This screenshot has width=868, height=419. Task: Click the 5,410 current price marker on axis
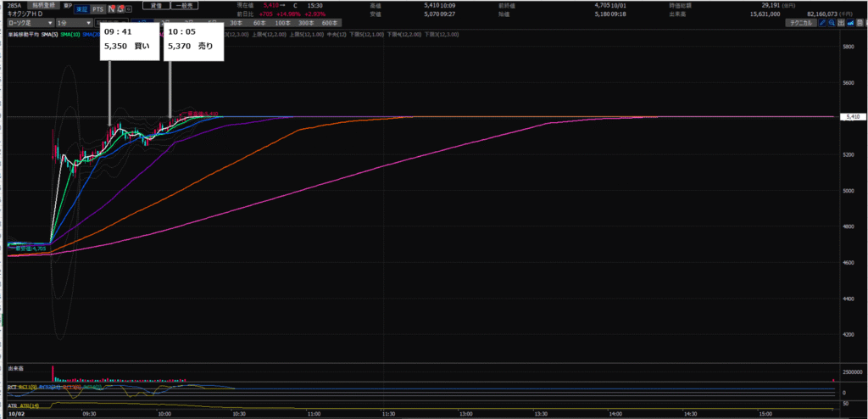pyautogui.click(x=852, y=117)
